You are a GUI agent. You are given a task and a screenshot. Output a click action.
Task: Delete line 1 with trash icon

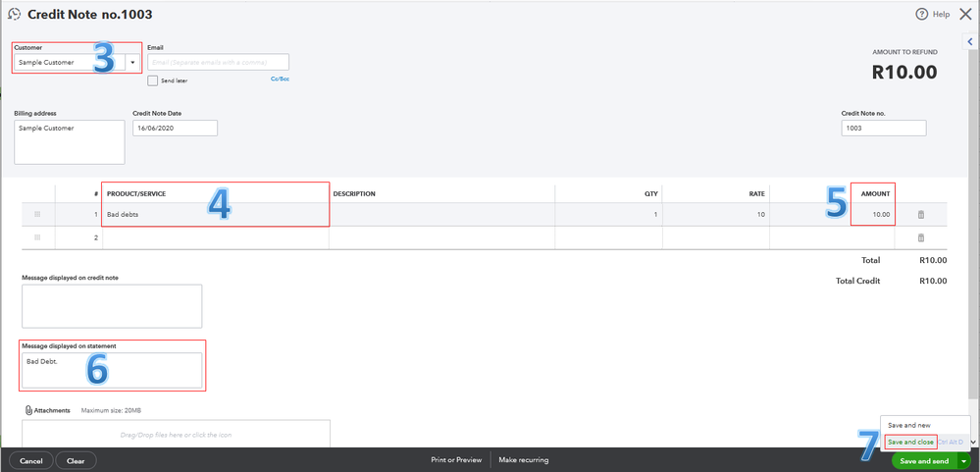point(920,215)
